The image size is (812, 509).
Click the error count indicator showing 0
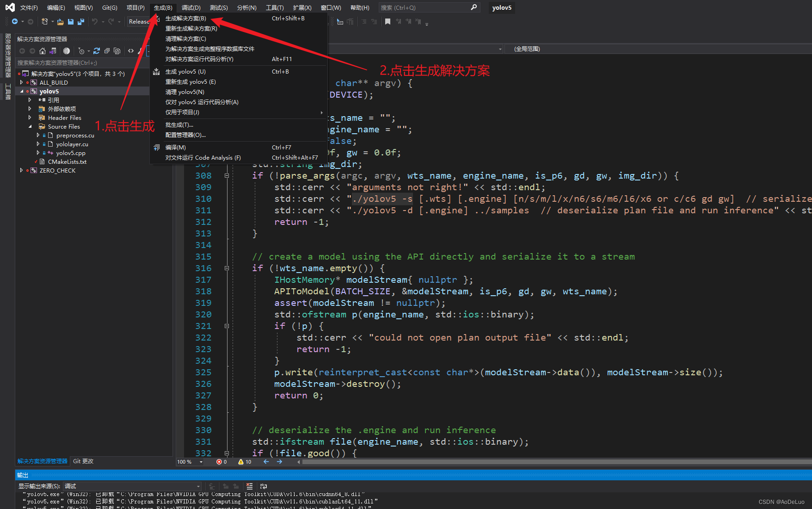click(x=221, y=462)
